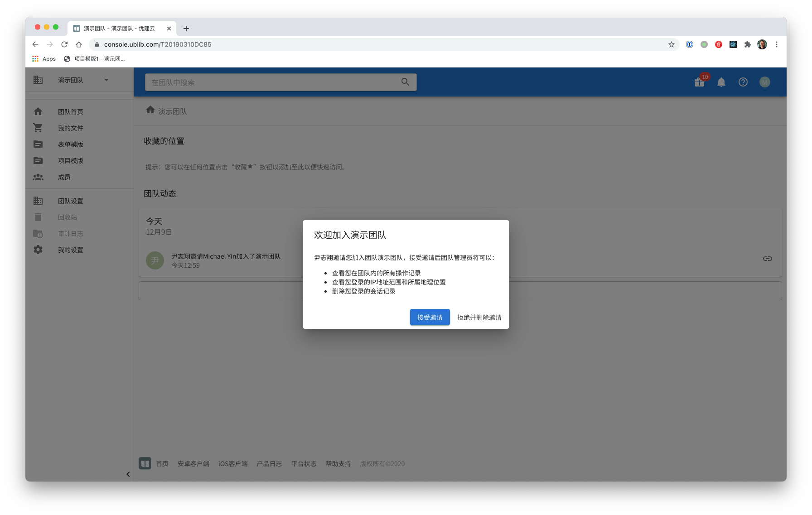Click the 在团队中搜索 search field

(x=272, y=82)
